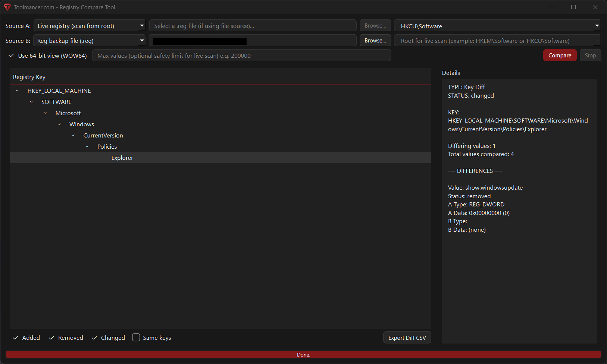607x364 pixels.
Task: Collapse the CurrentVersion tree node
Action: point(73,135)
